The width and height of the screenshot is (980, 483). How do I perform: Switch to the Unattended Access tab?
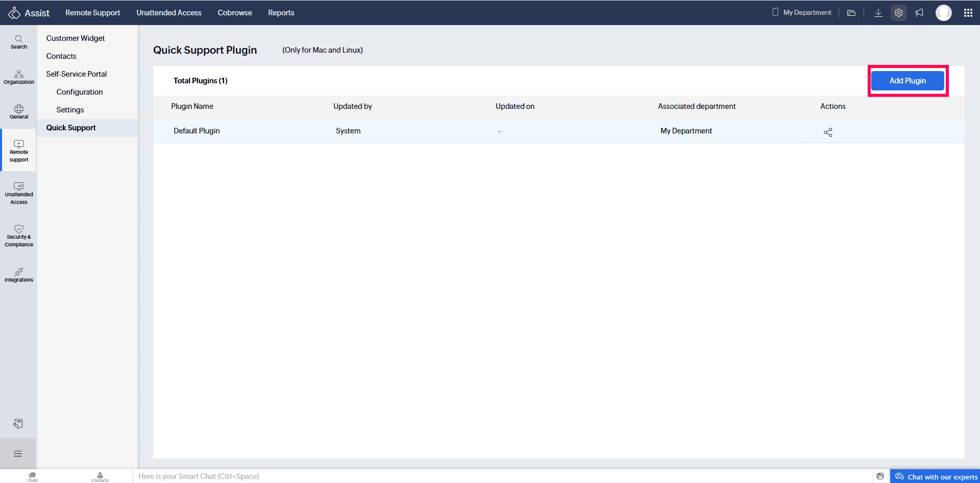(x=169, y=13)
